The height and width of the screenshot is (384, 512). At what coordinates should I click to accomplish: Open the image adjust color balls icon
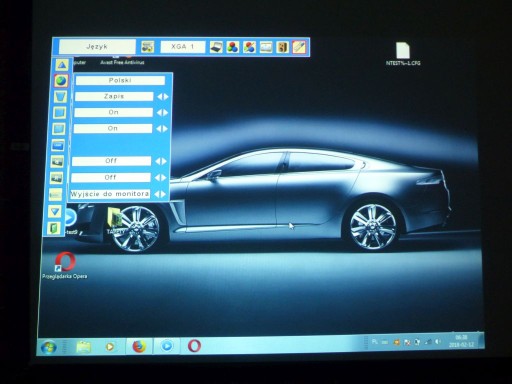click(233, 47)
